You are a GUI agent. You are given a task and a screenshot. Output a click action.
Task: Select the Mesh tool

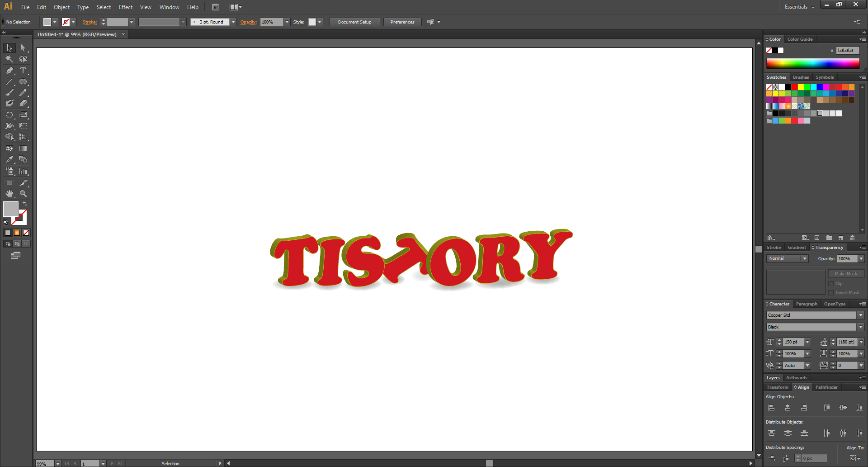pos(9,148)
